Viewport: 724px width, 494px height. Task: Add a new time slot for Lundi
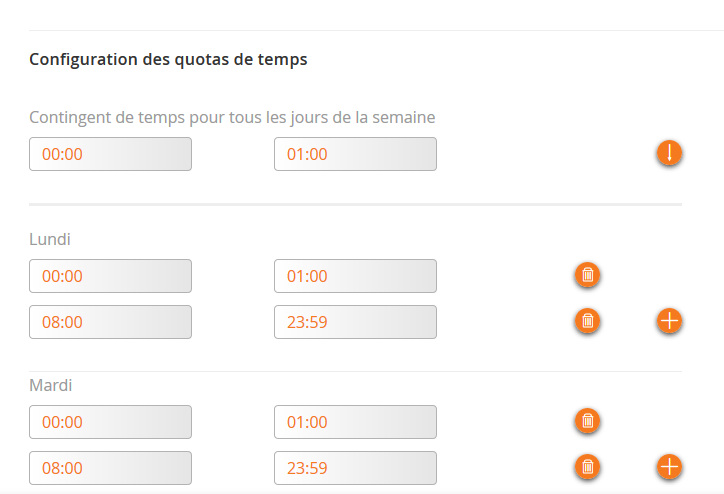point(669,321)
